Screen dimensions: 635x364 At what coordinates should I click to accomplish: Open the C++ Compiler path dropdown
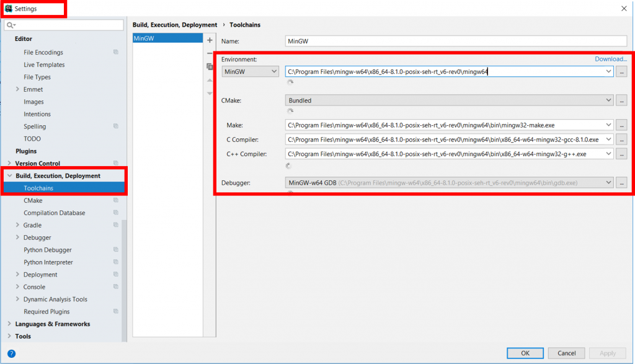pos(608,154)
